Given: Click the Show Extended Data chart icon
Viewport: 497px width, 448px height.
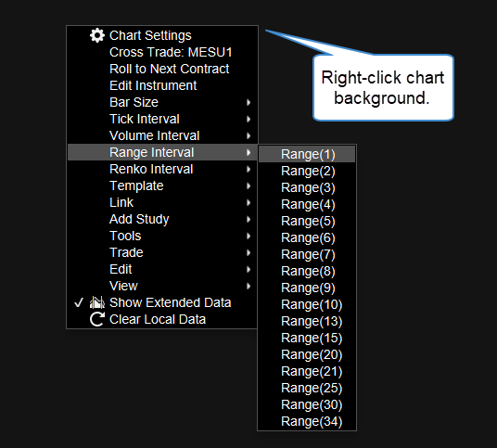Looking at the screenshot, I should [x=97, y=302].
